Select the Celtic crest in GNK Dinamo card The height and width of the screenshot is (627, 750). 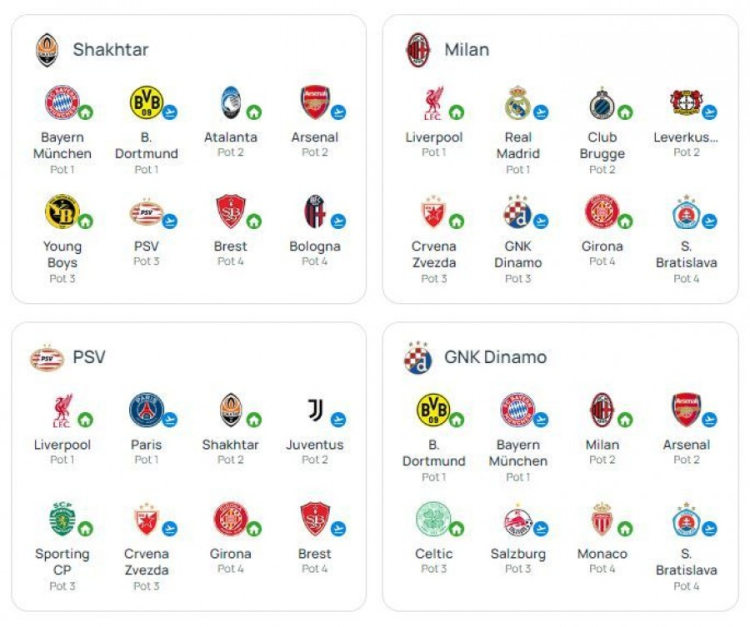431,518
